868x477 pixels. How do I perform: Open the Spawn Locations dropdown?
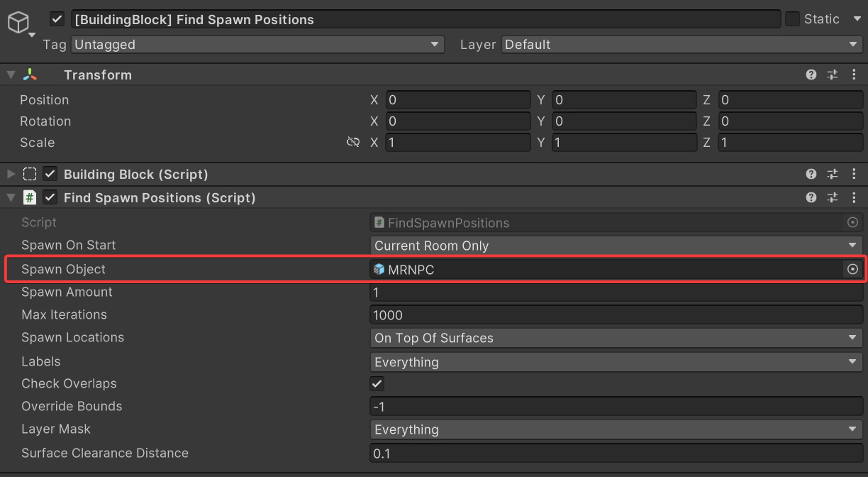coord(616,338)
